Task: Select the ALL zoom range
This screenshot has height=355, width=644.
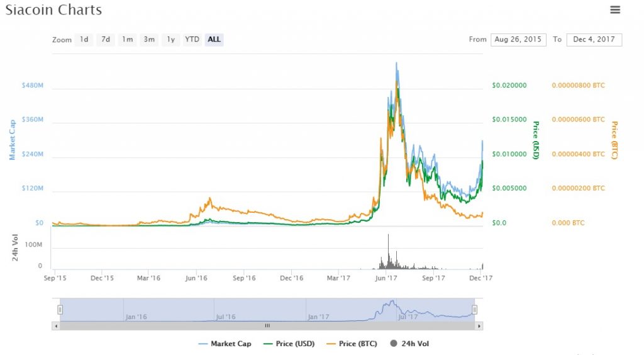Action: [x=214, y=40]
